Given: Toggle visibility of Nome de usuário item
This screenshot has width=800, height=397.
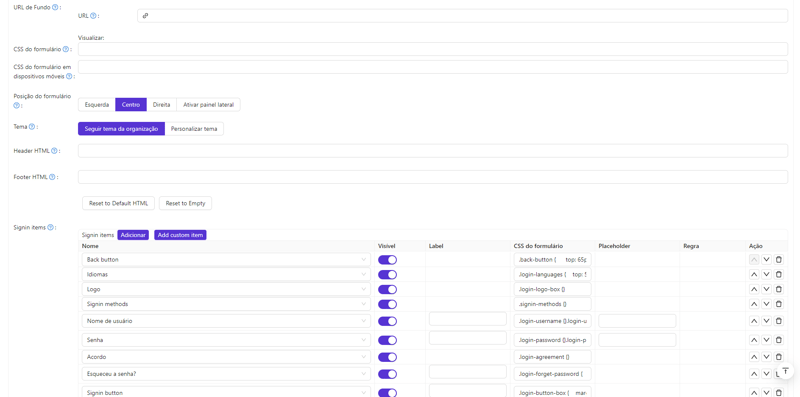Looking at the screenshot, I should click(387, 321).
